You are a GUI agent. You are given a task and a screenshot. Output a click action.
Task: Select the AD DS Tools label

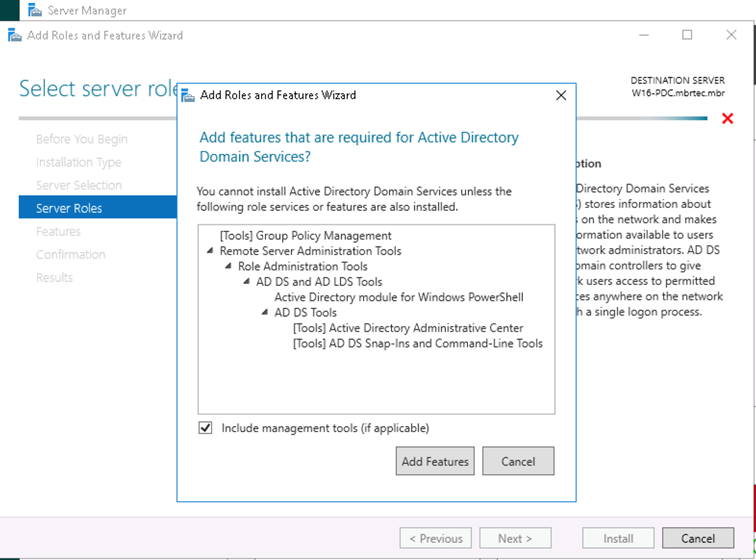pyautogui.click(x=306, y=313)
